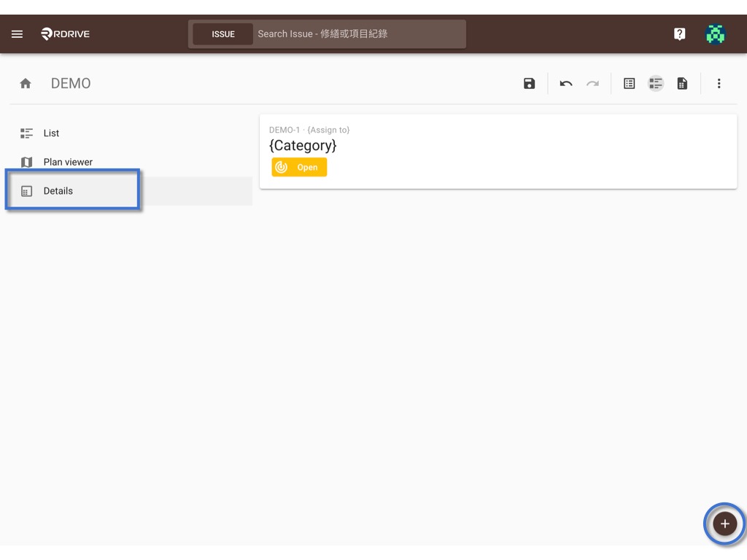
Task: Select the card list view icon
Action: tap(656, 84)
